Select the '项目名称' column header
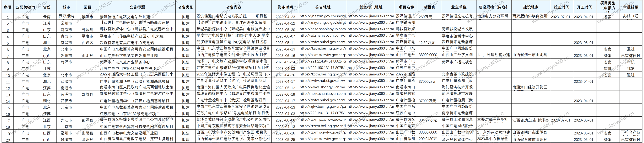Screen dimensions: 644x143 point(407,7)
